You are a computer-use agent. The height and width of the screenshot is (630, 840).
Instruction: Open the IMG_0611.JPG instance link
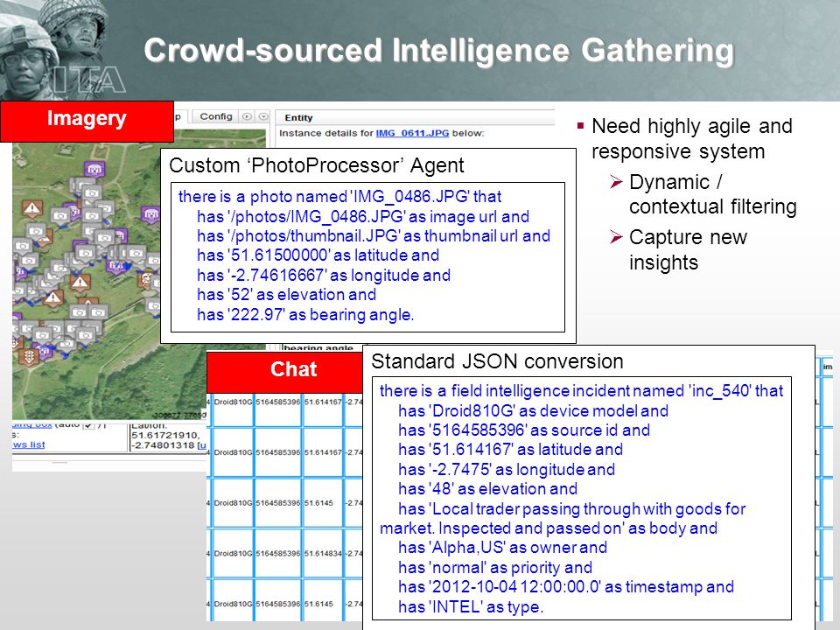click(x=412, y=133)
